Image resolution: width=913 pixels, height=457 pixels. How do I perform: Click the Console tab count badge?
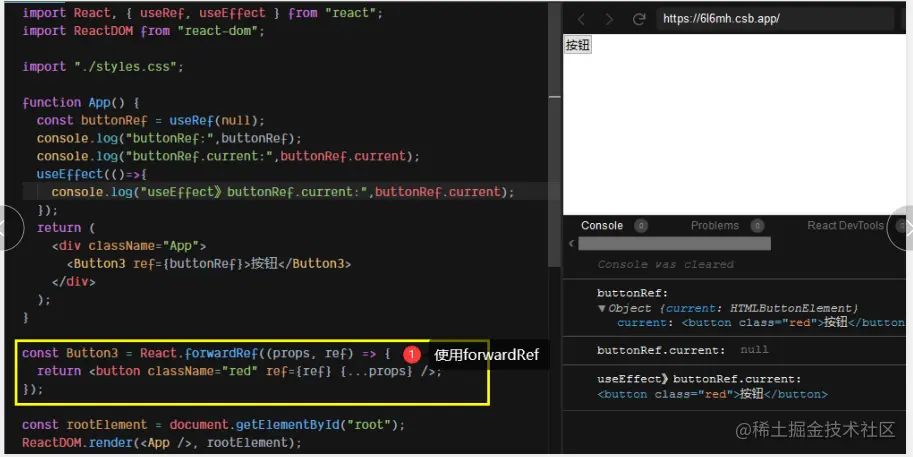pos(641,226)
